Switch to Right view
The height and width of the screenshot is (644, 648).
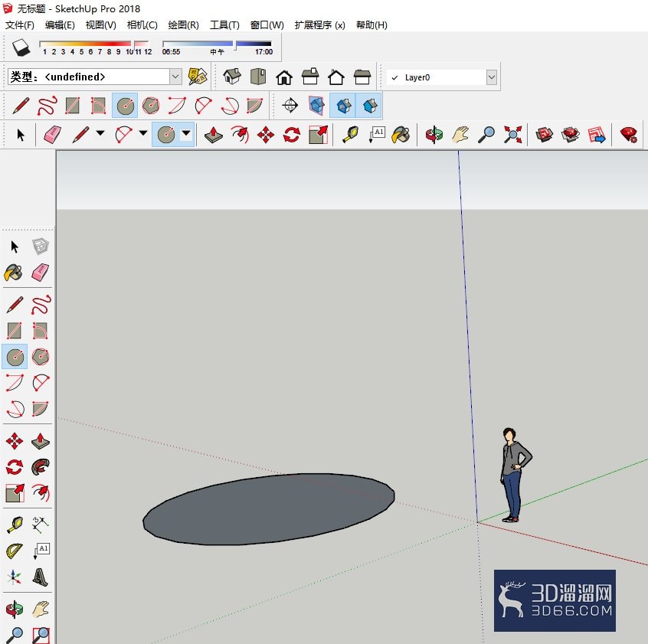(310, 77)
